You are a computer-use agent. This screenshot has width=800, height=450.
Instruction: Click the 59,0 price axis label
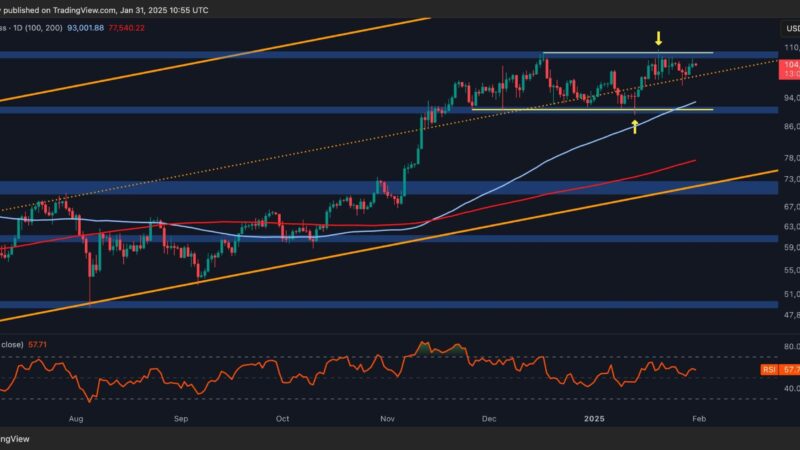[x=792, y=247]
